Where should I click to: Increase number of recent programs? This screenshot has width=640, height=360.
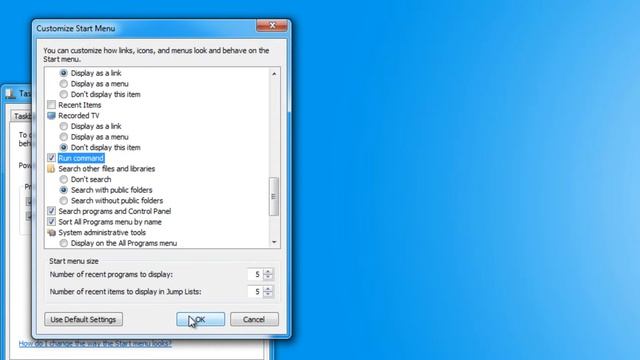coord(268,271)
